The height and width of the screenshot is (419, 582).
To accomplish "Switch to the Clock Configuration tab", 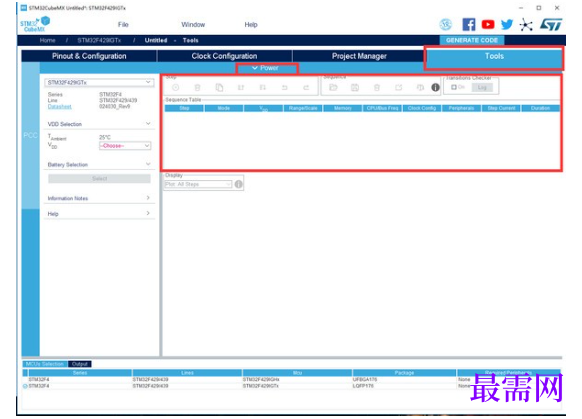I will [x=224, y=56].
